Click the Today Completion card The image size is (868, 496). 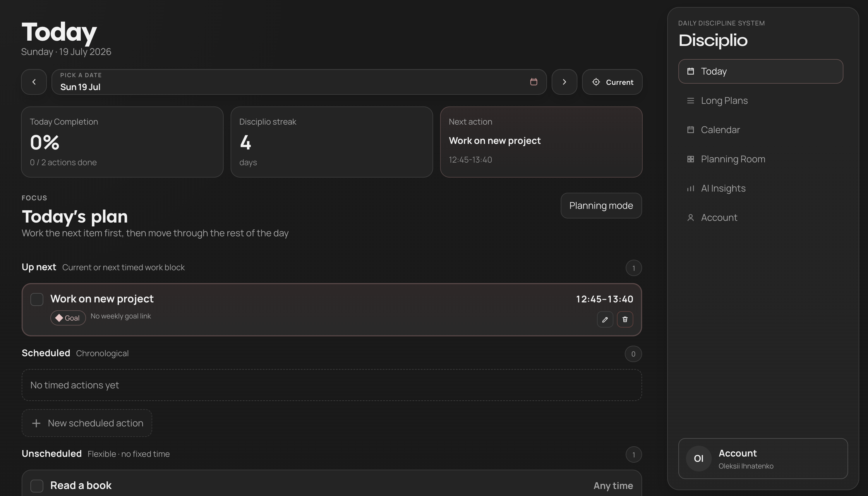122,142
